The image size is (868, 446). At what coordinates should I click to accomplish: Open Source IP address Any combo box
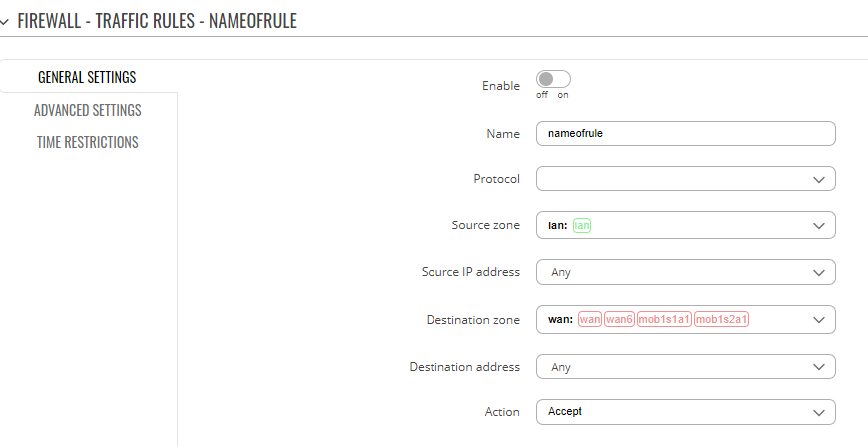coord(686,272)
